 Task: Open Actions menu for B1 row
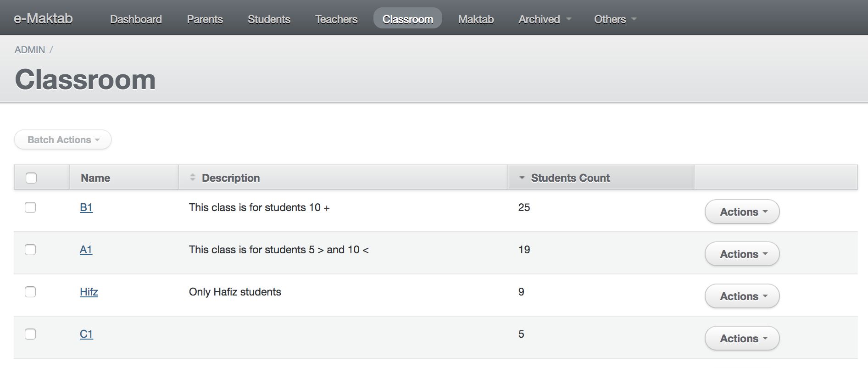click(x=742, y=212)
